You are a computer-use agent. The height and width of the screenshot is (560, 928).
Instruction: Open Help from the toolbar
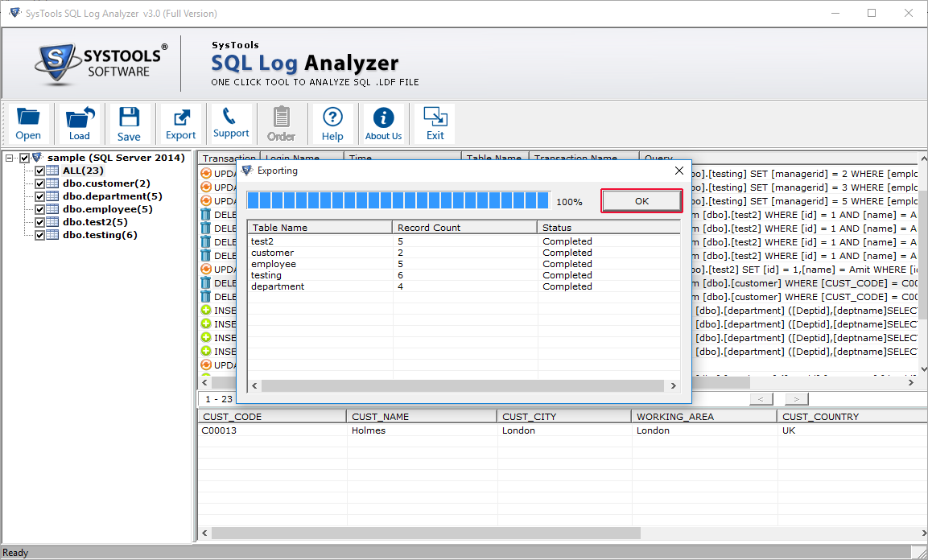[x=332, y=124]
